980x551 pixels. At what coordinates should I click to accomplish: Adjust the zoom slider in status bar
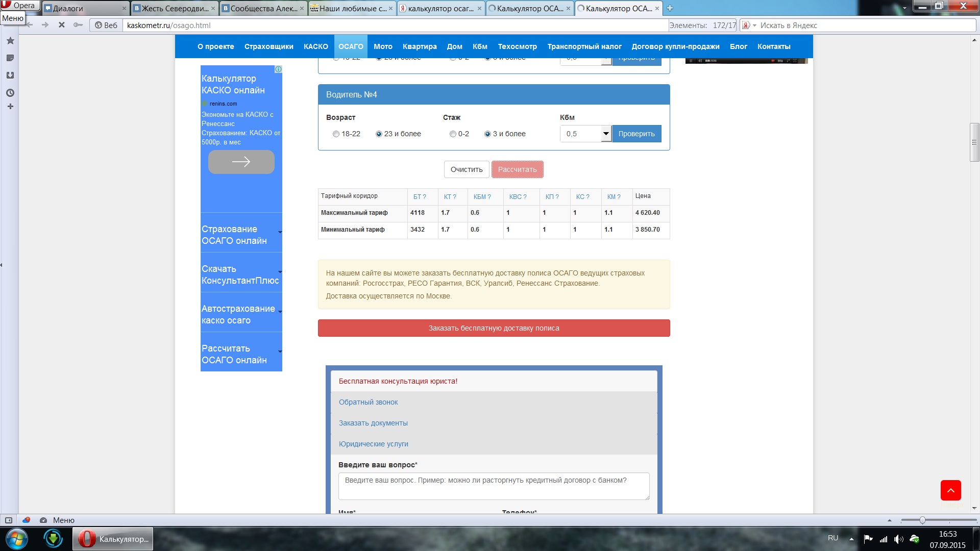[922, 520]
